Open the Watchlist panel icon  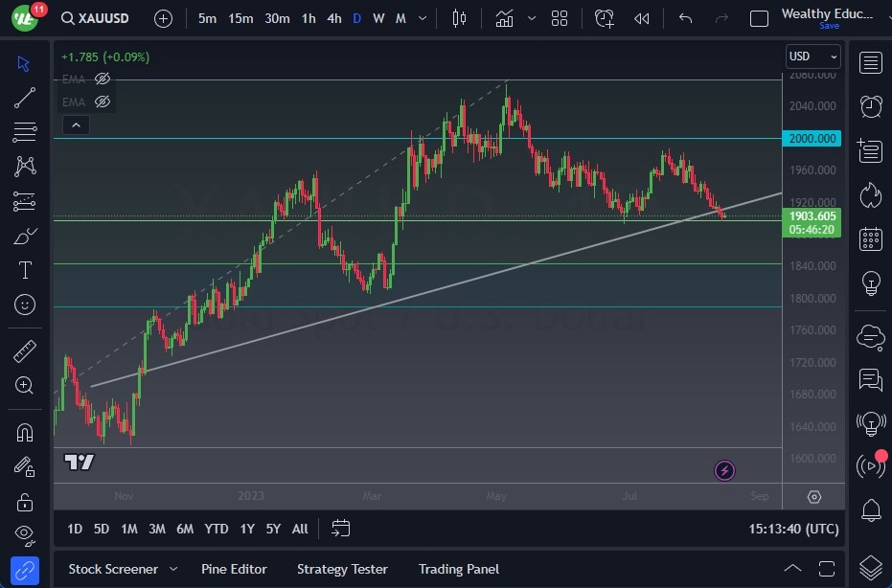click(x=870, y=63)
